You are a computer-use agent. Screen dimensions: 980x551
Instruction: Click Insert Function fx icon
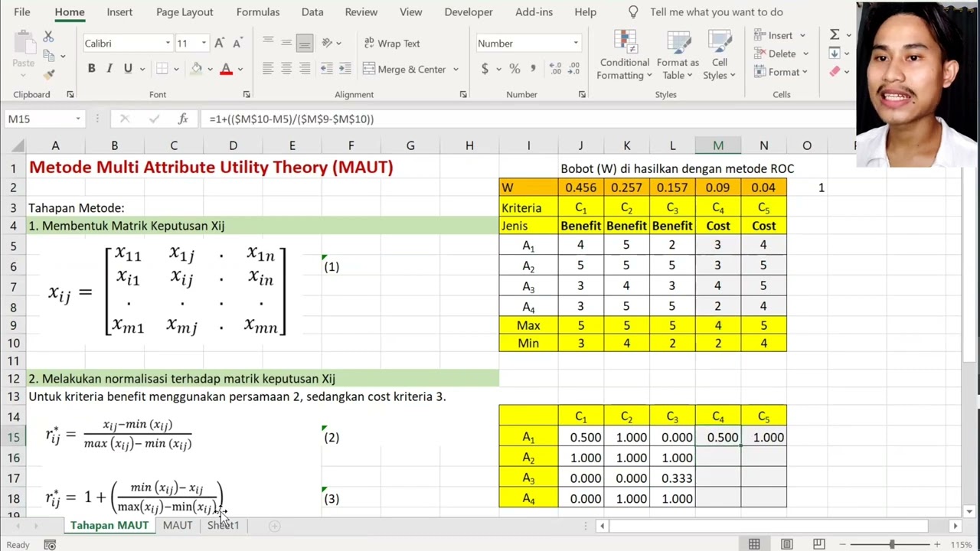pyautogui.click(x=183, y=119)
